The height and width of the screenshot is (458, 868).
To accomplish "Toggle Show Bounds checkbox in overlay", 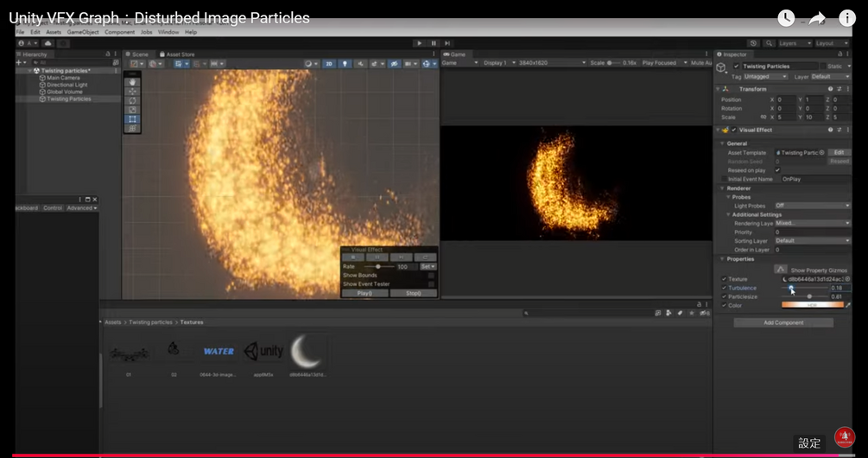I will pyautogui.click(x=431, y=276).
